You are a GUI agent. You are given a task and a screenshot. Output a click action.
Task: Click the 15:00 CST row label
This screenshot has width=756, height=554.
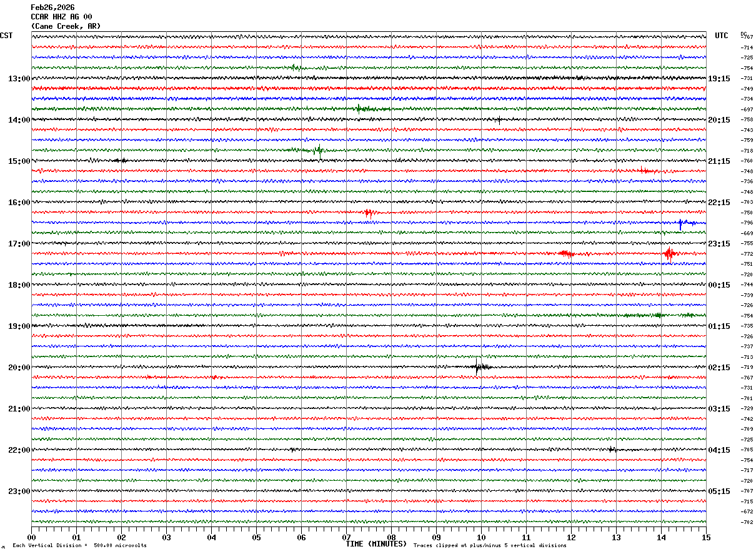pos(19,161)
